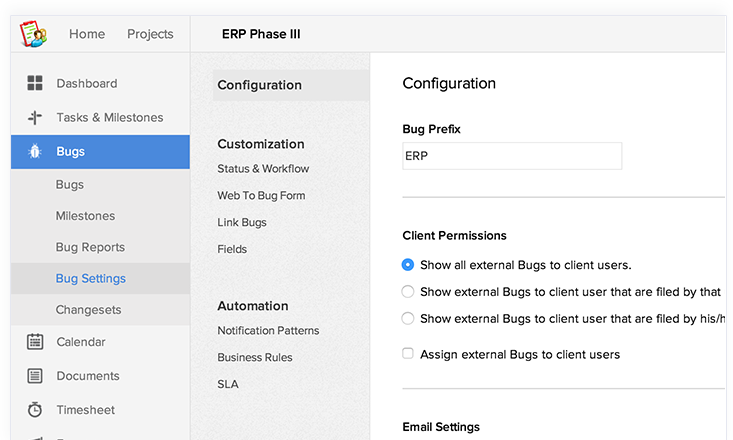Open Business Rules automation settings
733x440 pixels.
click(255, 357)
